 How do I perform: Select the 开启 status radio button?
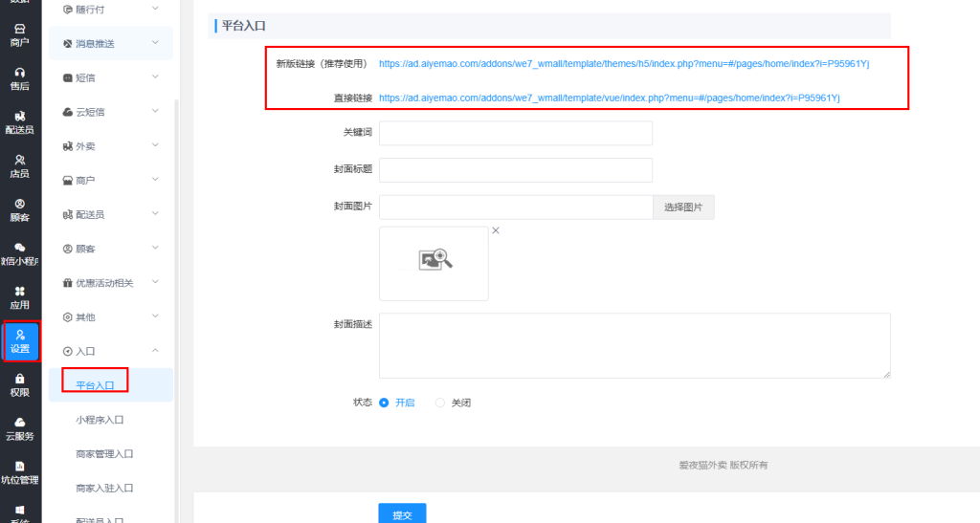pyautogui.click(x=385, y=403)
